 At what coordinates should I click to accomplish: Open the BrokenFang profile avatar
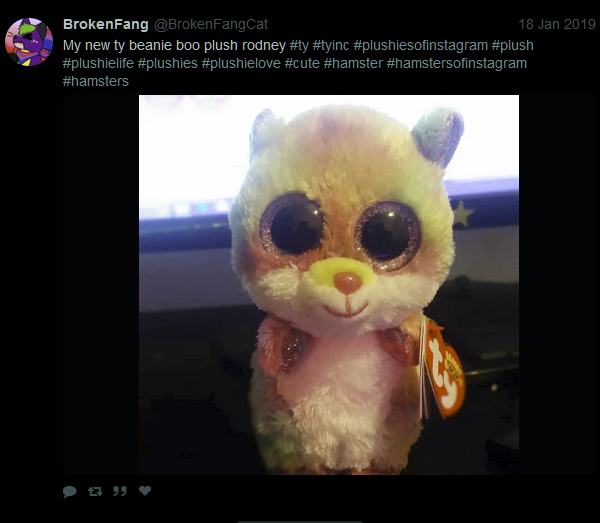coord(29,42)
